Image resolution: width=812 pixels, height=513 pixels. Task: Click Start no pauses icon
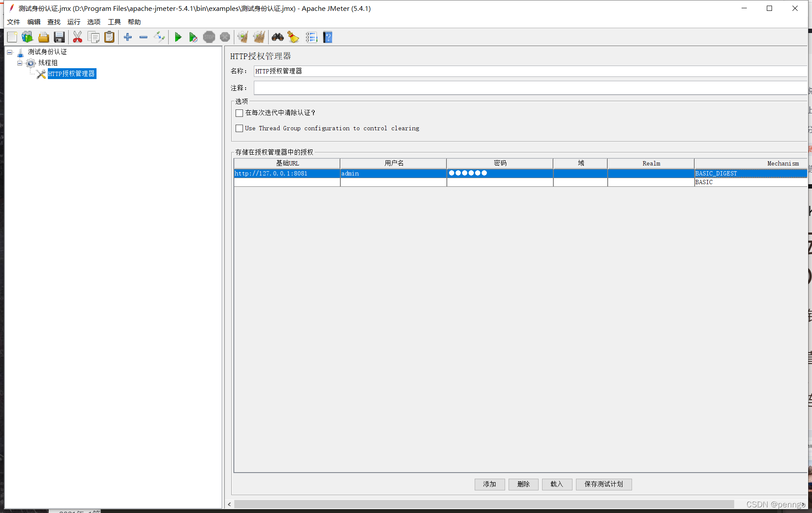[x=193, y=37]
